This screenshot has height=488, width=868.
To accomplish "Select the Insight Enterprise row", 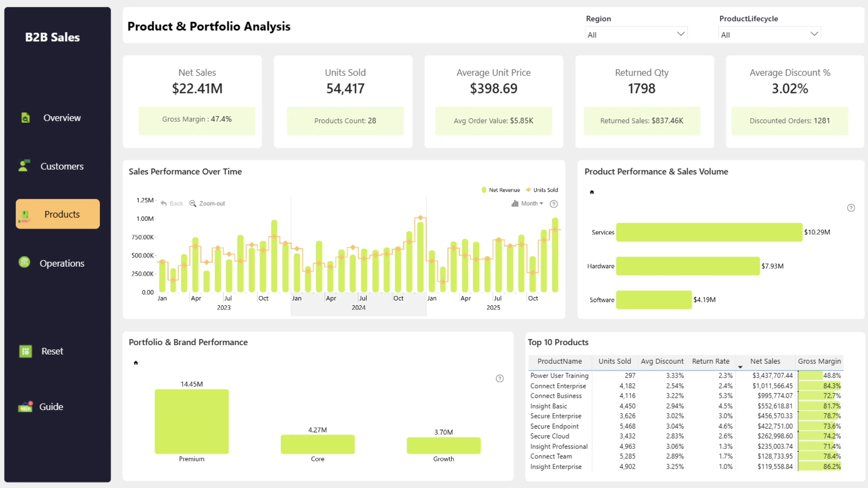I will (x=685, y=467).
